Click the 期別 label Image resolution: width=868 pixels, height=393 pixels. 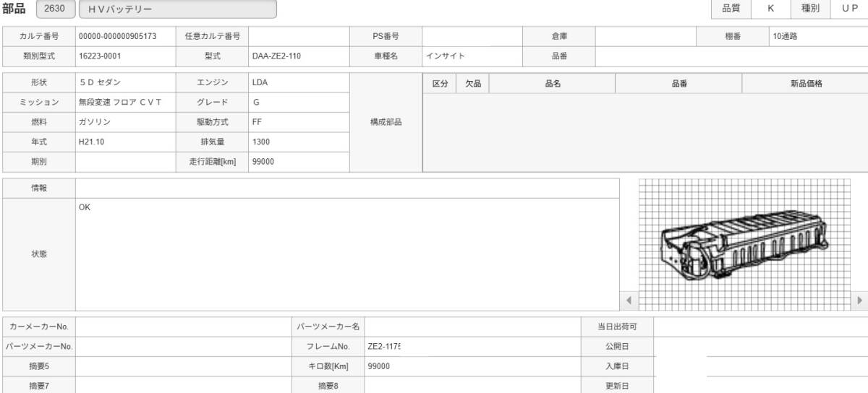(x=40, y=162)
